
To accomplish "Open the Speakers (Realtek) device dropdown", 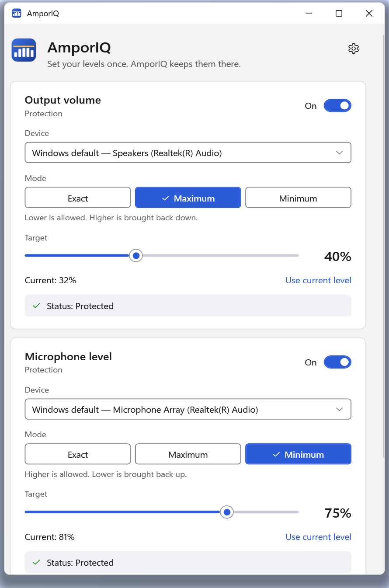I will coord(188,153).
